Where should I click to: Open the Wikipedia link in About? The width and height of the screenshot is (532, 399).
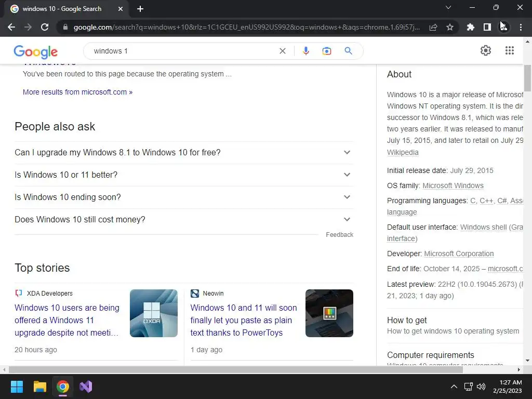tap(403, 152)
